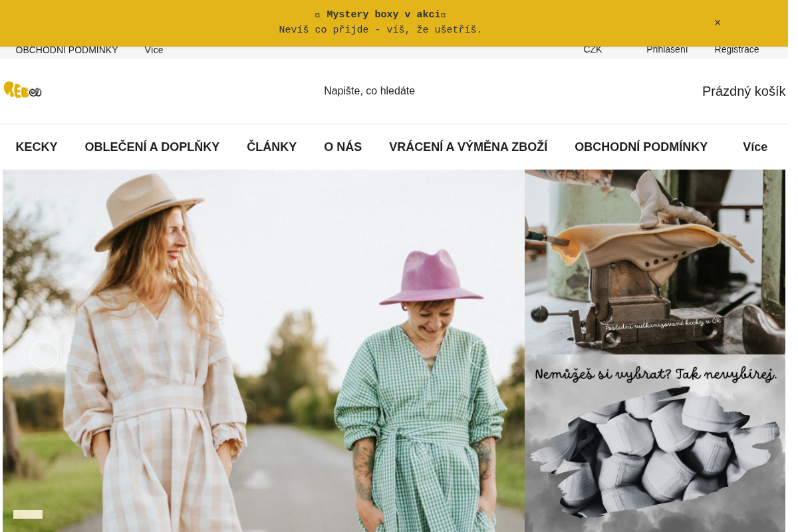Image resolution: width=798 pixels, height=532 pixels.
Task: Open Obchodní podmínky in main navigation
Action: coord(641,147)
